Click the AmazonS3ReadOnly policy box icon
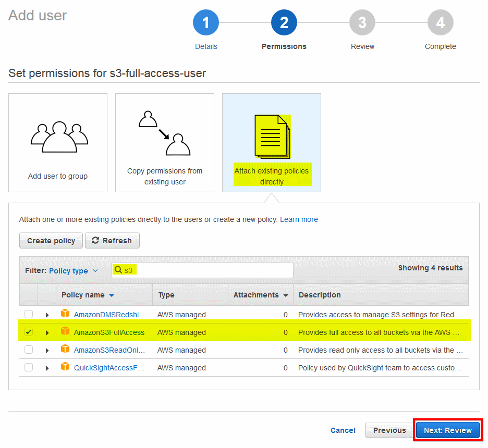Viewport: 488px width, 448px height. click(65, 349)
